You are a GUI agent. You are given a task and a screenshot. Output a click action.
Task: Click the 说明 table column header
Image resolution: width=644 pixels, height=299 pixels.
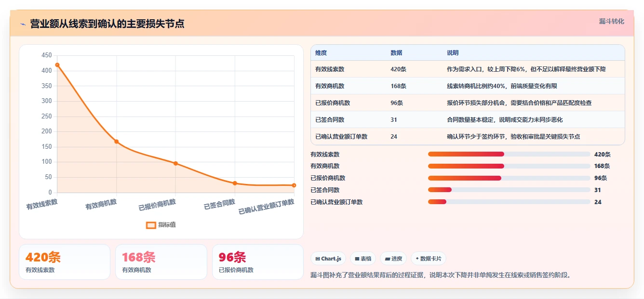(453, 52)
